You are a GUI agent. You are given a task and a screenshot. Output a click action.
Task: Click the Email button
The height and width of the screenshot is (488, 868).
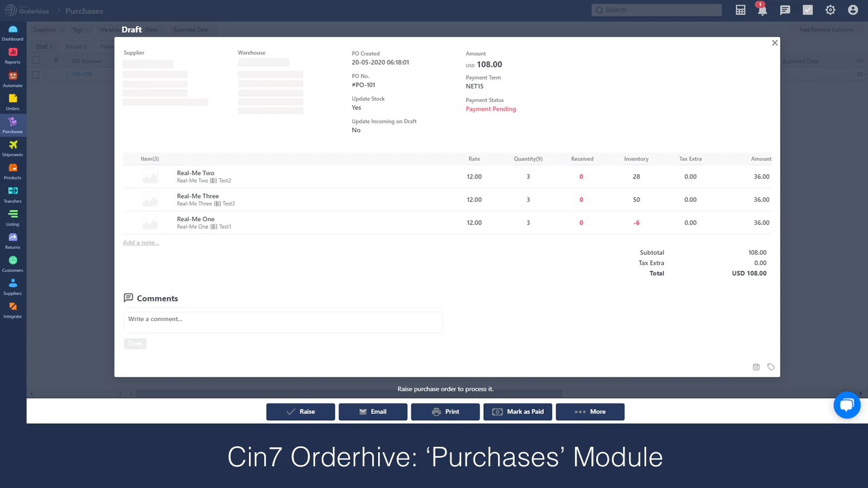point(373,412)
